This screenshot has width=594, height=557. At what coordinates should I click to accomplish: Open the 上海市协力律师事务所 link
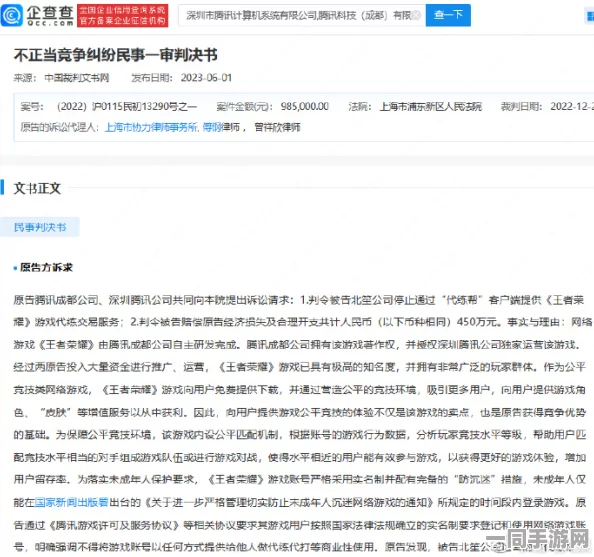tap(151, 127)
